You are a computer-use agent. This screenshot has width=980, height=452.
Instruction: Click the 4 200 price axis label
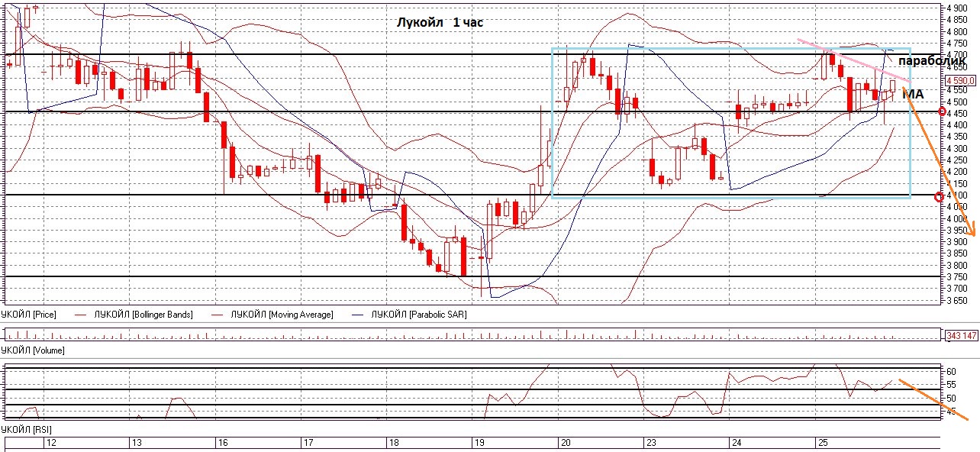coord(958,172)
